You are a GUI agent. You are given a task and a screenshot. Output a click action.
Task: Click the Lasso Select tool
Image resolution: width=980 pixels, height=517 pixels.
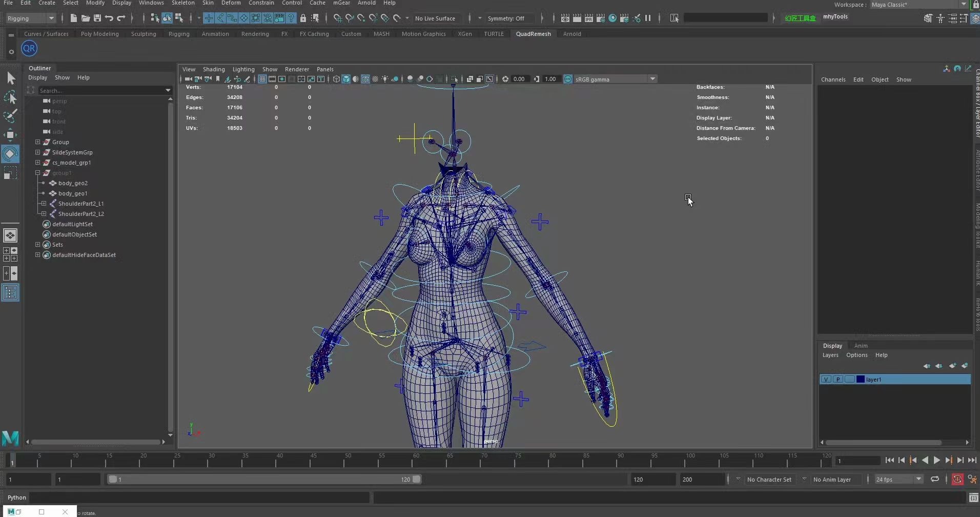click(x=10, y=97)
